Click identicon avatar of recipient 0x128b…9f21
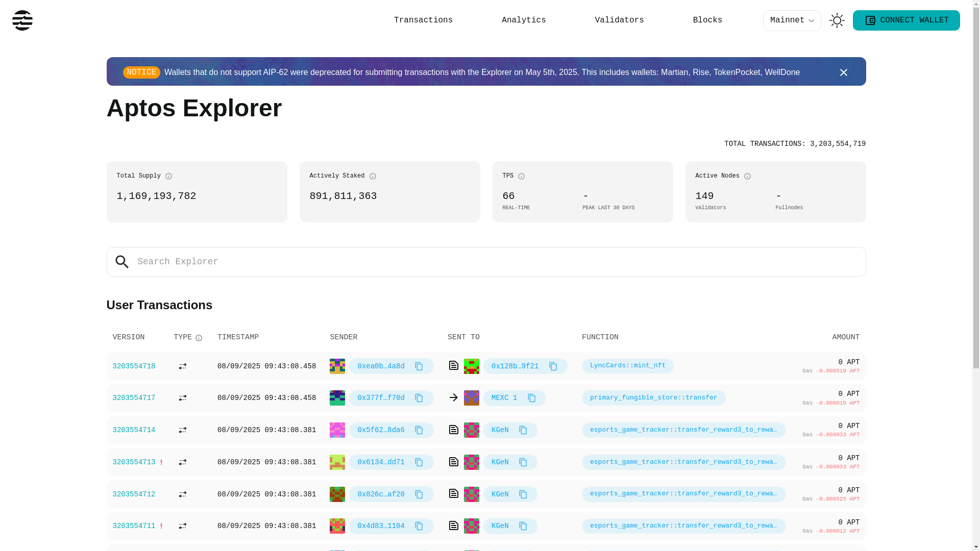Screen dimensions: 980x551 (472, 366)
